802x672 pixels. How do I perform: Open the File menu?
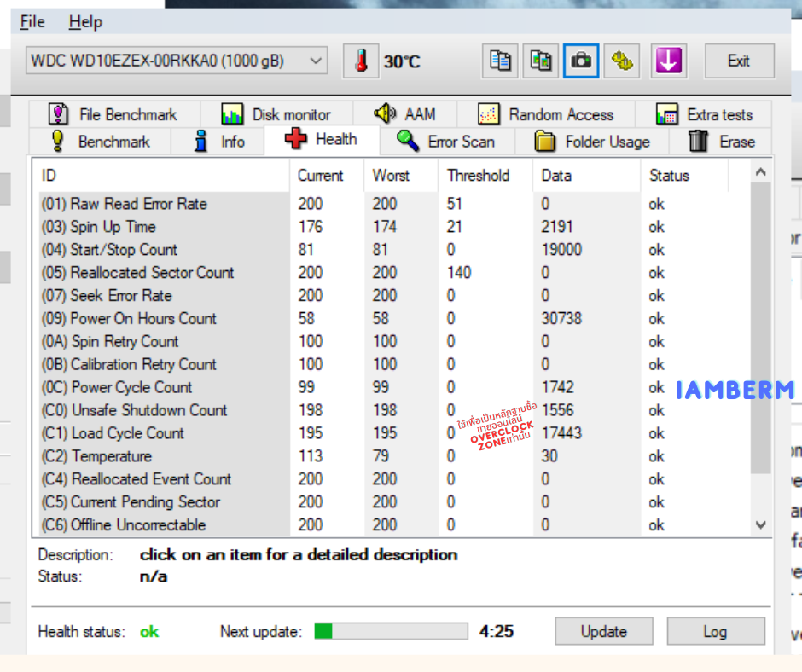coord(32,21)
